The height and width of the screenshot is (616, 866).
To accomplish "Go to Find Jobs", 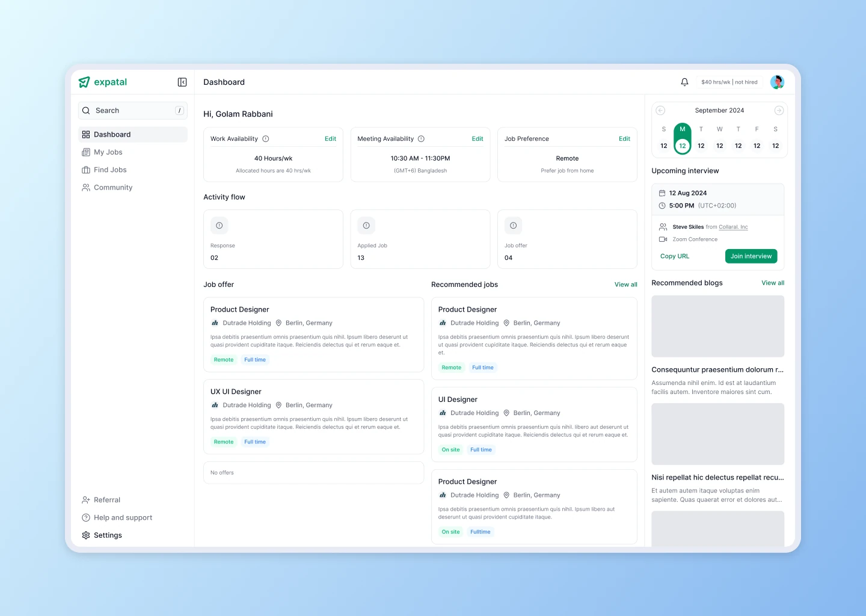I will [x=133, y=170].
